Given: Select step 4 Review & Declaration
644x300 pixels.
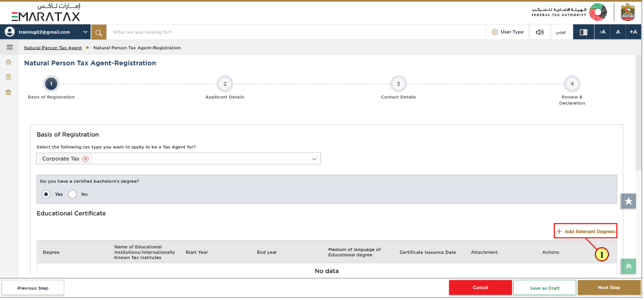Looking at the screenshot, I should pyautogui.click(x=572, y=84).
